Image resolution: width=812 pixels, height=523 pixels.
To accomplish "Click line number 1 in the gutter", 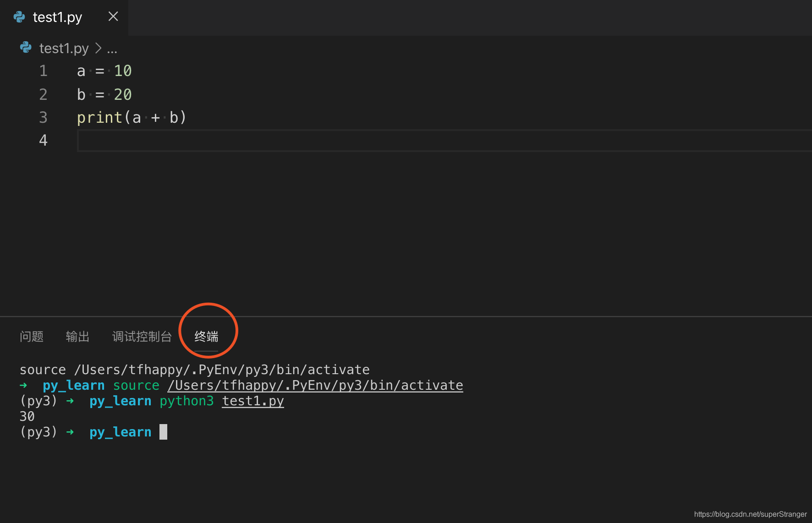I will pyautogui.click(x=44, y=71).
